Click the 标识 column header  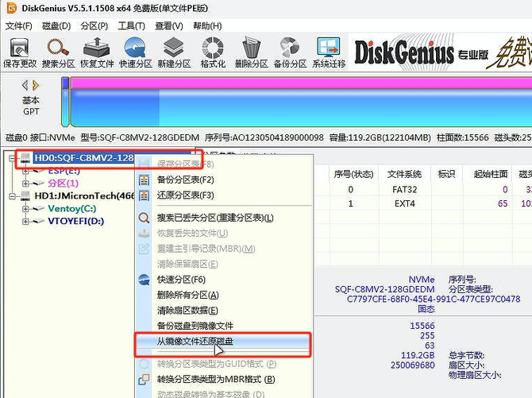pos(446,174)
